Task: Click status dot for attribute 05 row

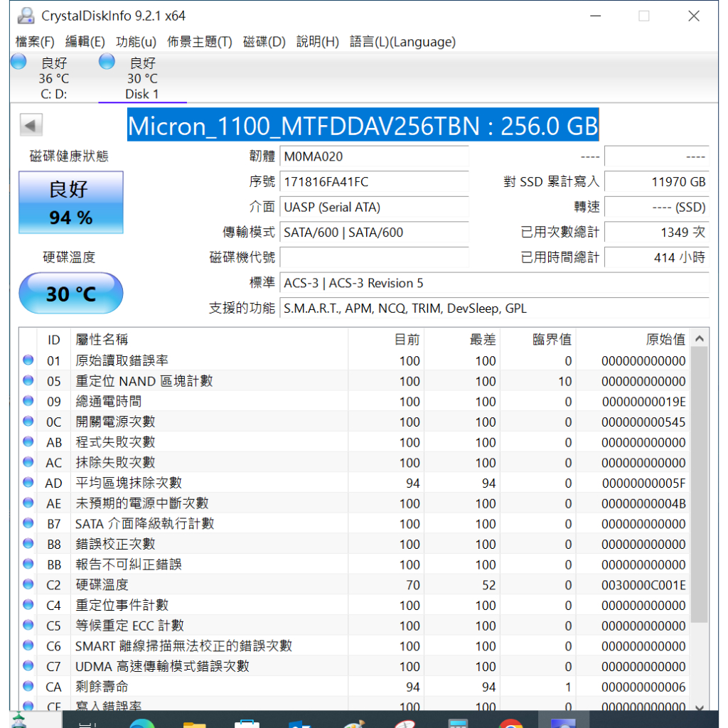Action: click(x=28, y=381)
